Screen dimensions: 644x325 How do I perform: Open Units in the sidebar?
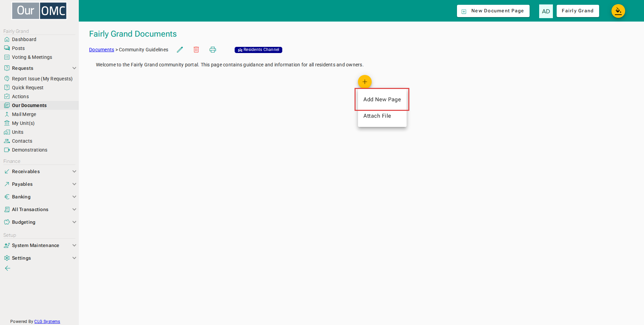click(17, 132)
